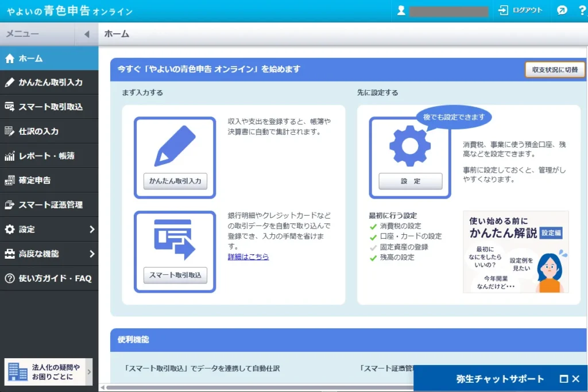The width and height of the screenshot is (588, 392).
Task: Click the large gear settings icon
Action: point(410,146)
